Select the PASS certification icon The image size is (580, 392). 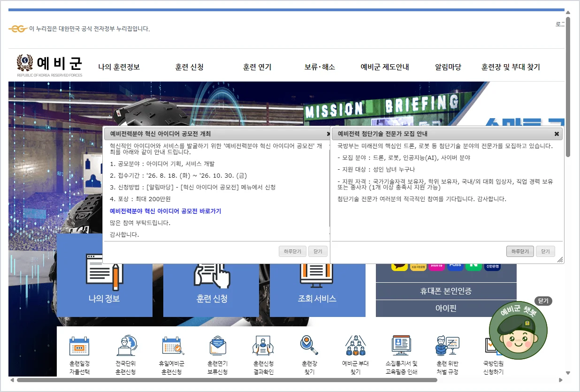pos(455,266)
